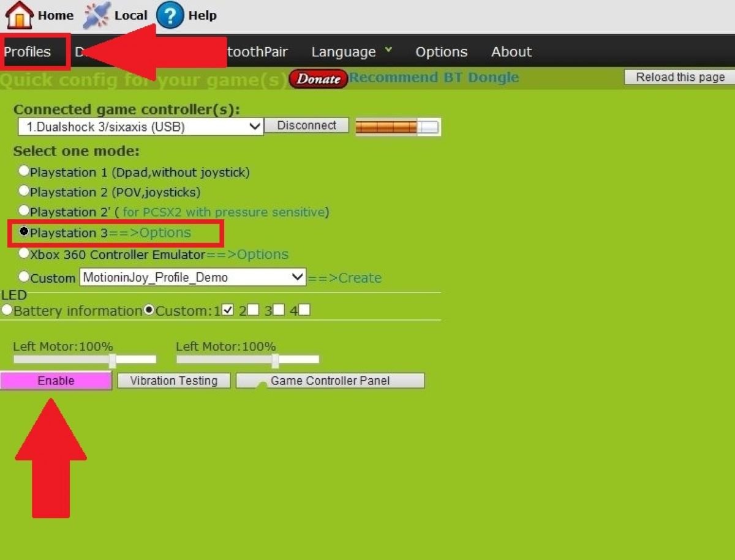Uncheck LED number 1 checkbox
The height and width of the screenshot is (560, 735).
(228, 310)
